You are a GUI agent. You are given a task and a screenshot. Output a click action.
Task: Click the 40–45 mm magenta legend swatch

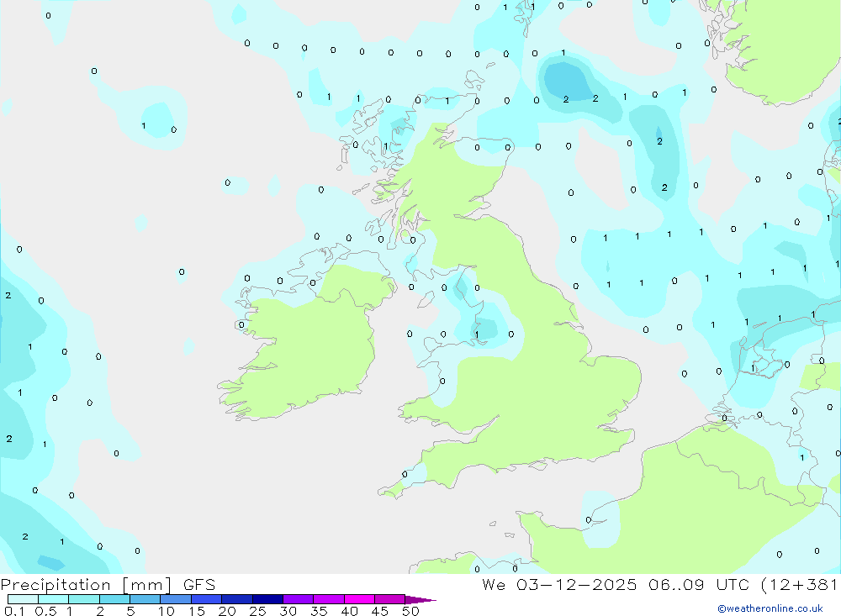pyautogui.click(x=359, y=599)
